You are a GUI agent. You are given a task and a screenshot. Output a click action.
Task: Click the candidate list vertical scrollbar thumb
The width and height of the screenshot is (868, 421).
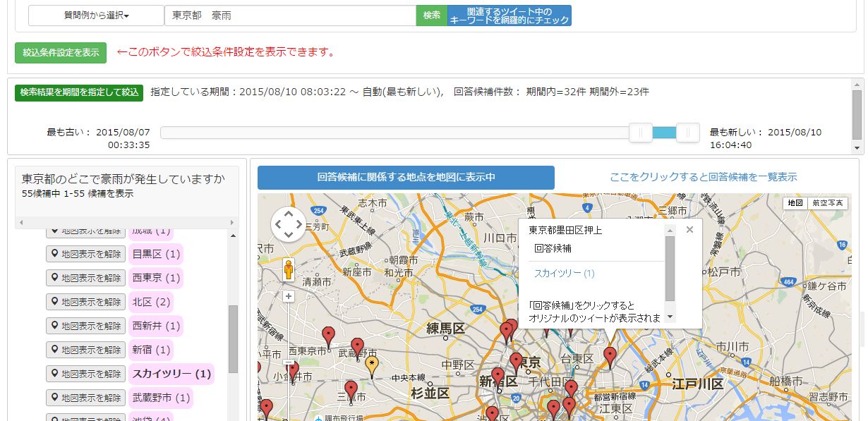pos(233,339)
